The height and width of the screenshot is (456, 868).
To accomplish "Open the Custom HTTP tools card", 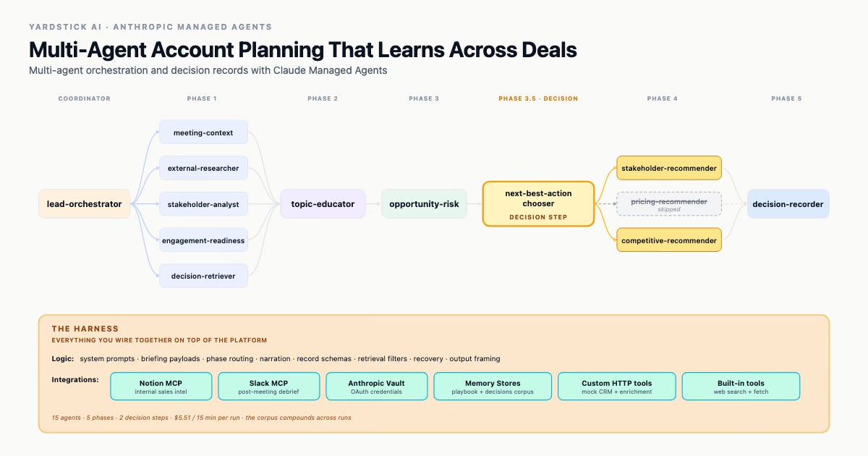I will pyautogui.click(x=616, y=387).
